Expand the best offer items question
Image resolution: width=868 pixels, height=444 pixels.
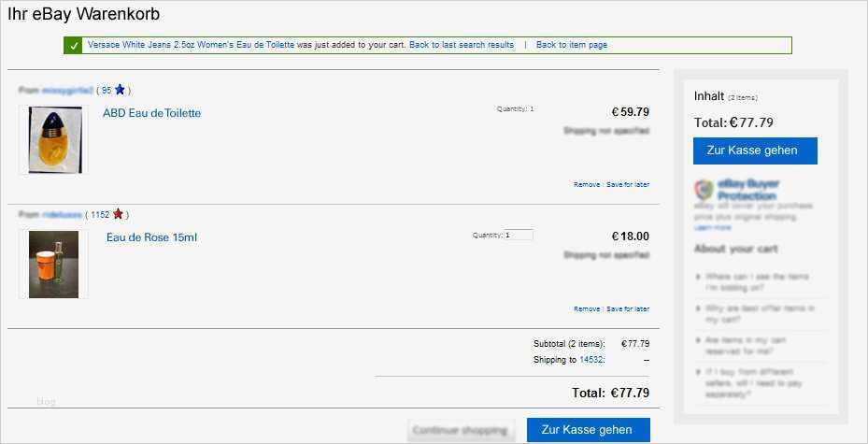760,313
